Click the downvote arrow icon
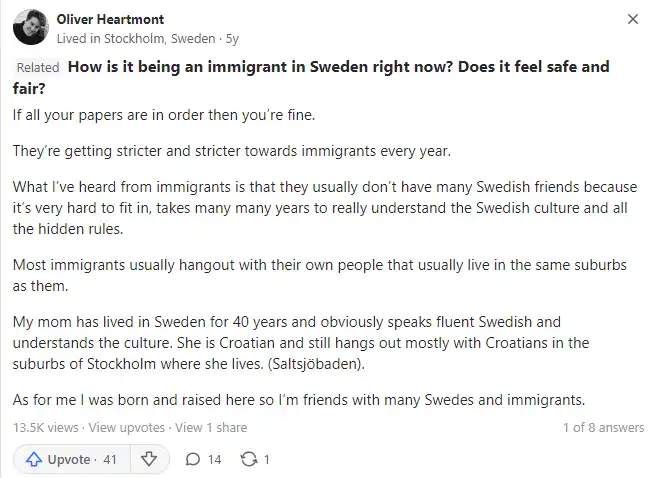 click(x=149, y=459)
